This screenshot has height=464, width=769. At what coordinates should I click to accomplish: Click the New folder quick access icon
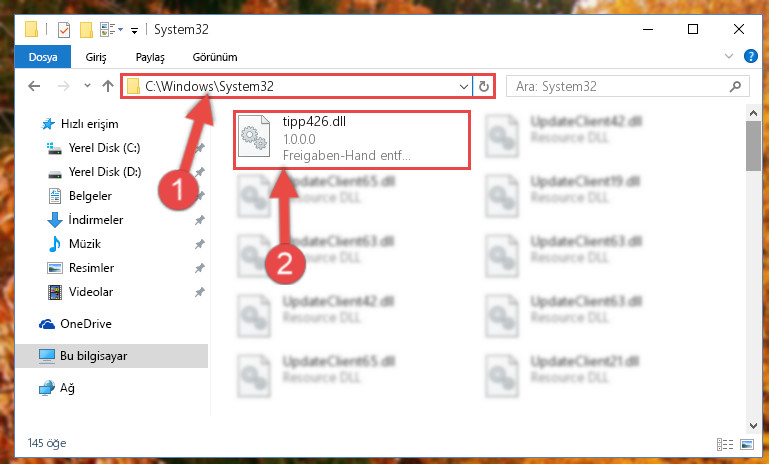86,30
